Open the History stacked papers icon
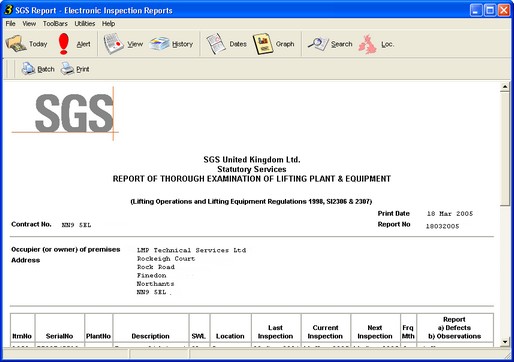 tap(159, 44)
